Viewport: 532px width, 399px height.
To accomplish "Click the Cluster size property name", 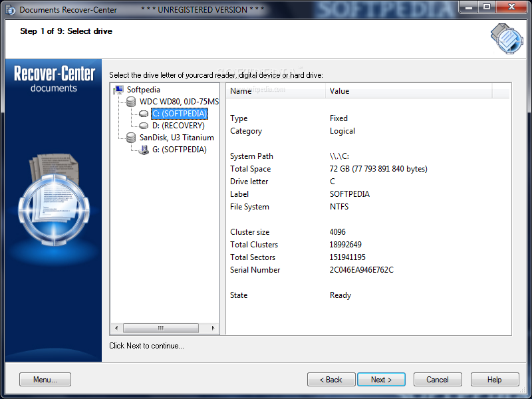I will click(x=250, y=232).
